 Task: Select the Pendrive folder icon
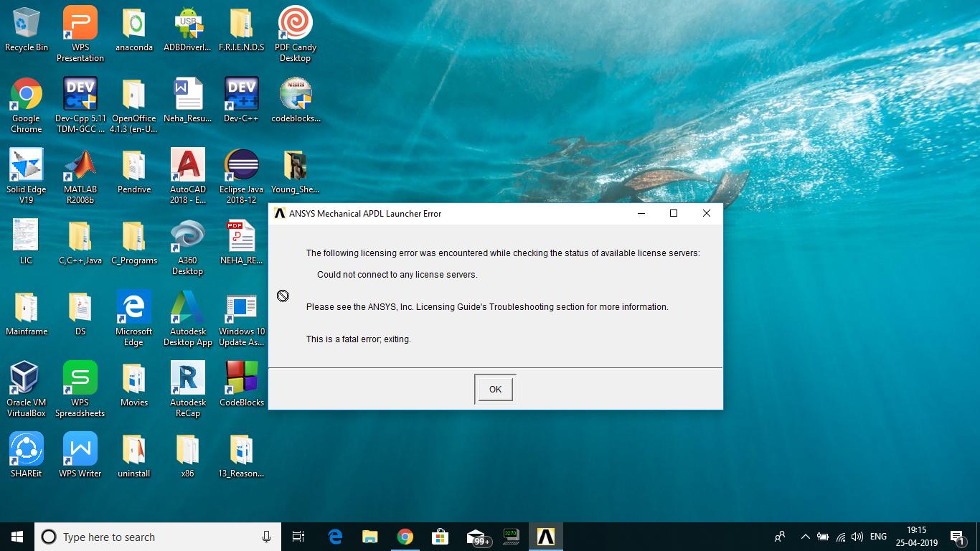[x=134, y=172]
